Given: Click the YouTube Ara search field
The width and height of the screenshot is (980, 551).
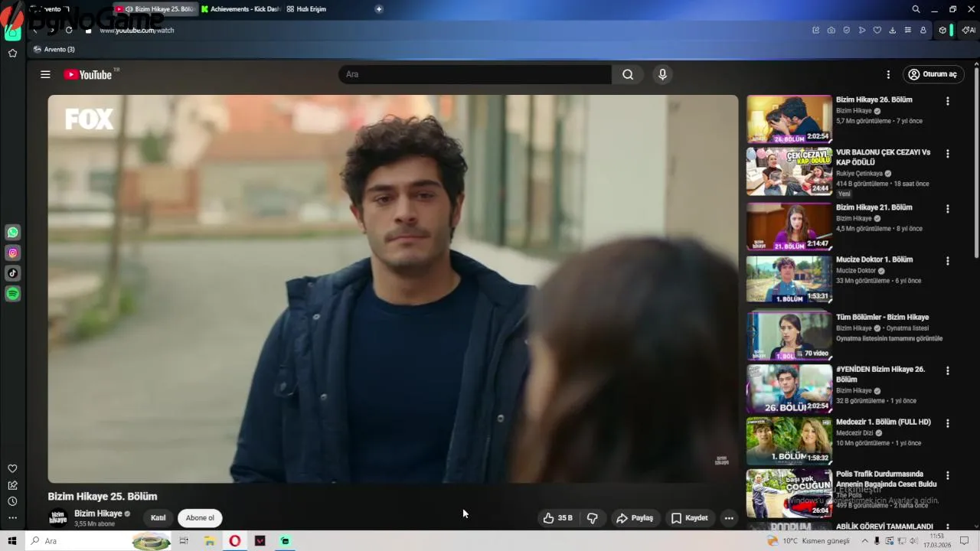Looking at the screenshot, I should (475, 74).
